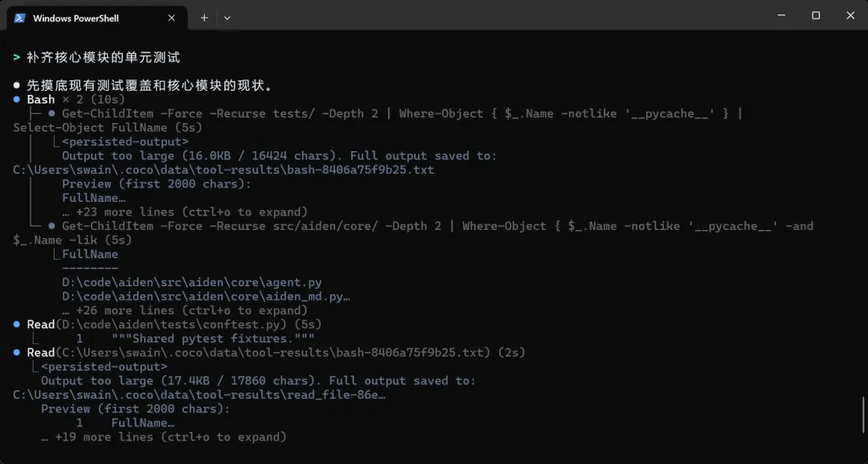Click the PowerShell icon in the tab
Screen dimensions: 868x464
pos(20,18)
